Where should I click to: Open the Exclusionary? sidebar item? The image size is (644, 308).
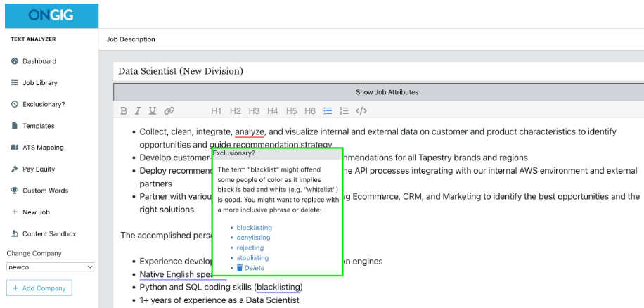point(44,104)
